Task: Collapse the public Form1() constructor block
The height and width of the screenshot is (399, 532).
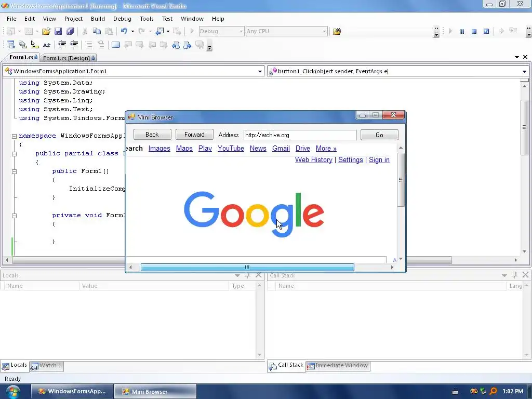Action: [x=14, y=171]
